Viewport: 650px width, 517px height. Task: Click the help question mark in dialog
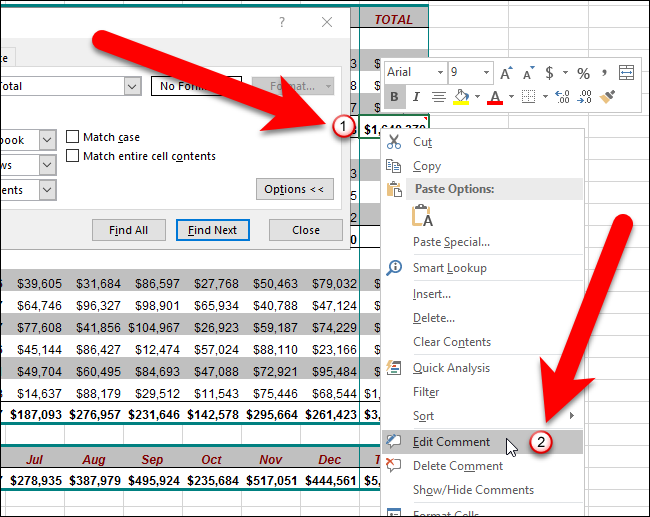point(282,22)
